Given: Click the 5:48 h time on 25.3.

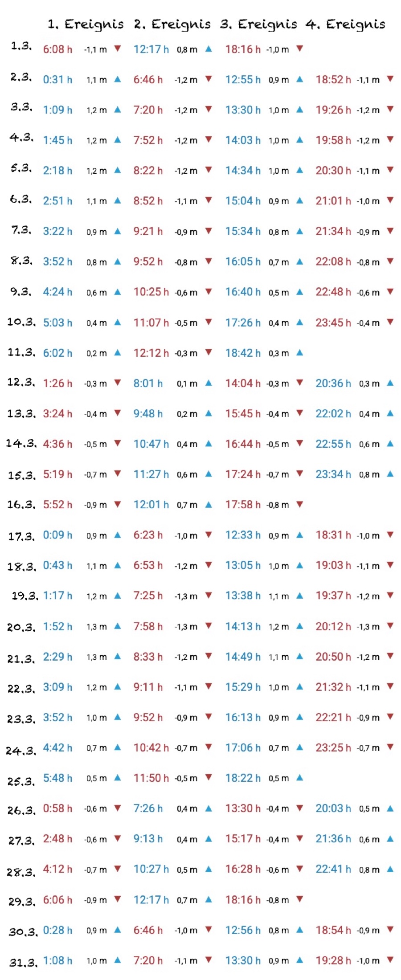Looking at the screenshot, I should (x=57, y=778).
